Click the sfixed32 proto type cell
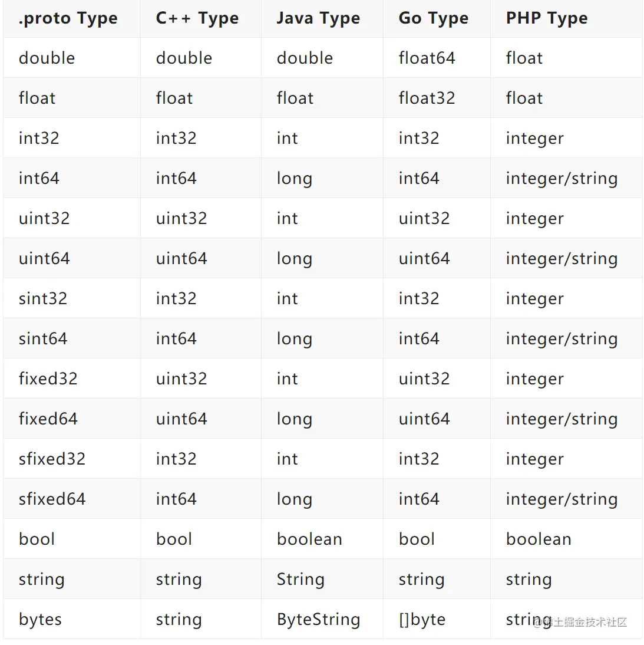This screenshot has height=645, width=644. pyautogui.click(x=52, y=459)
